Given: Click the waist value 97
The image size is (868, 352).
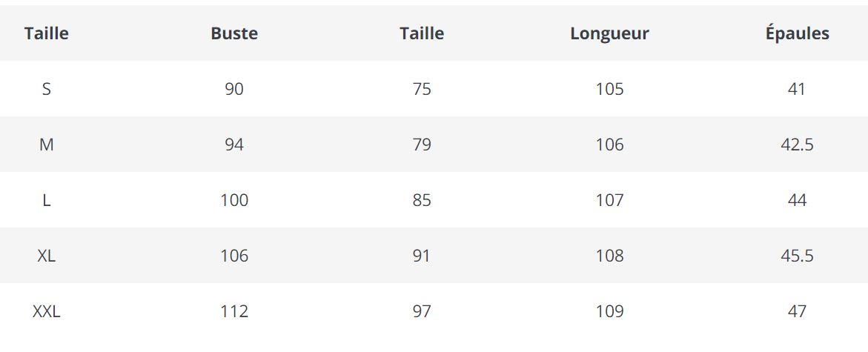Looking at the screenshot, I should tap(422, 311).
